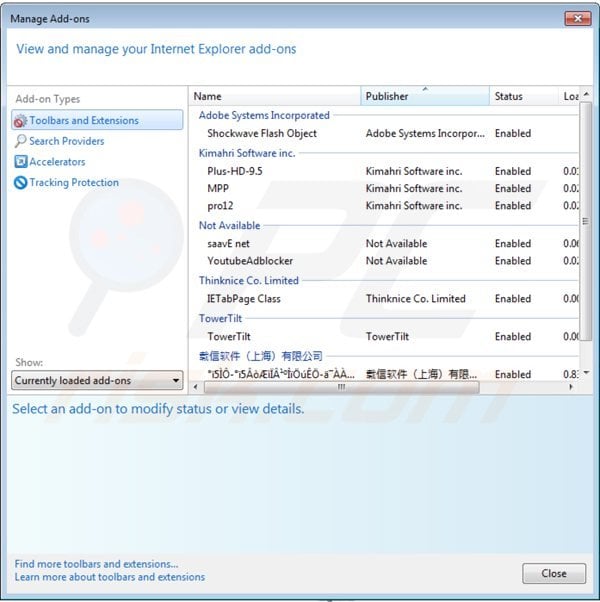Click the cut-off load time column header

pos(569,96)
